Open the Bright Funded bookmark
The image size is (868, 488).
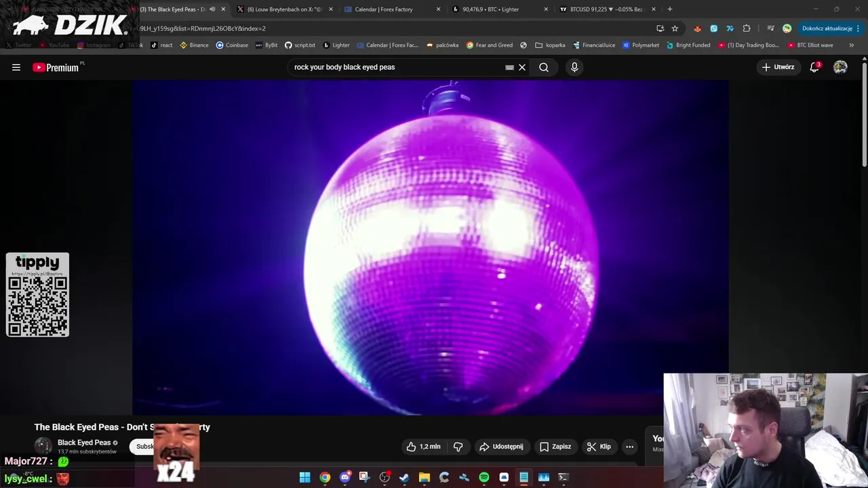click(688, 45)
